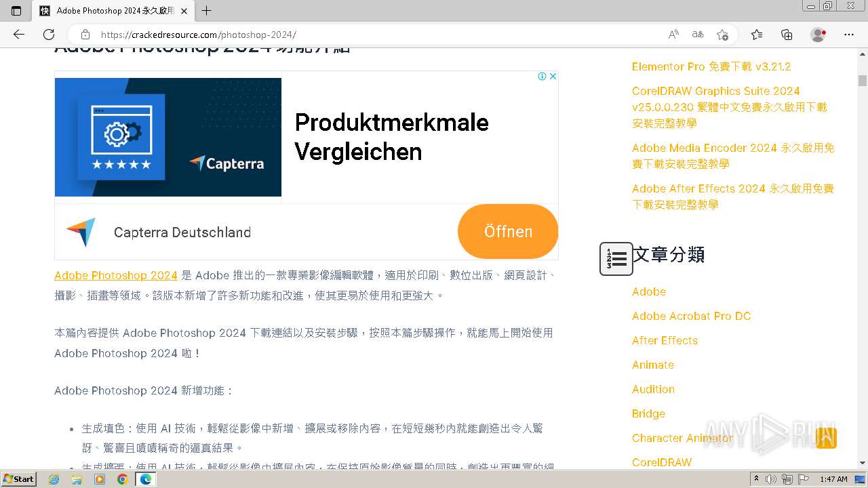Show hidden system tray icons
This screenshot has height=488, width=868.
coord(757,479)
